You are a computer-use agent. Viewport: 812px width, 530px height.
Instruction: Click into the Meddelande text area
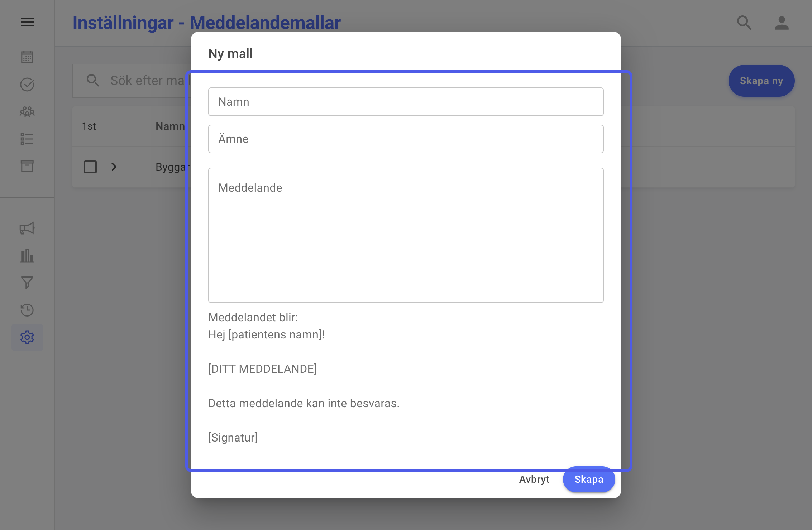tap(406, 235)
